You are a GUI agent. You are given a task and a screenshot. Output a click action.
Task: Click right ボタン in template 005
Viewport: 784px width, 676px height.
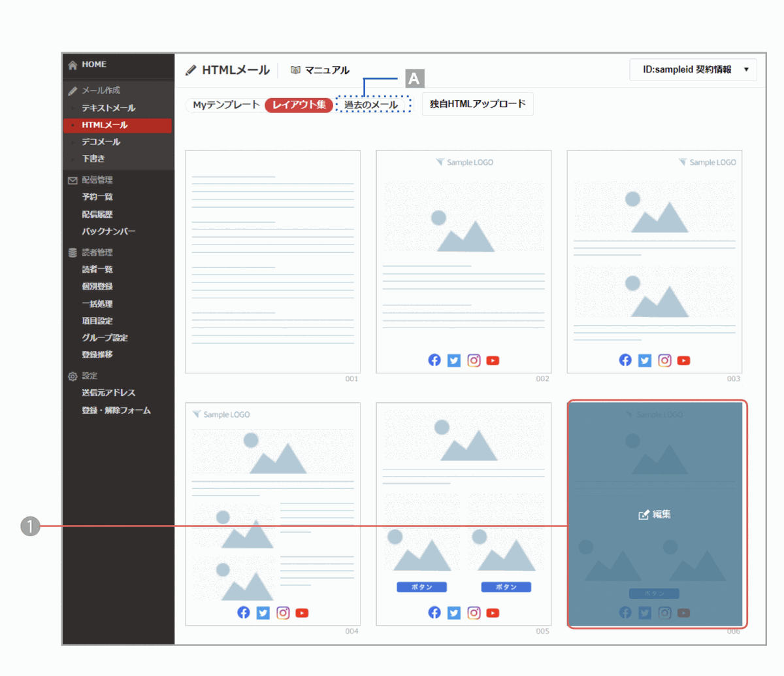[506, 587]
